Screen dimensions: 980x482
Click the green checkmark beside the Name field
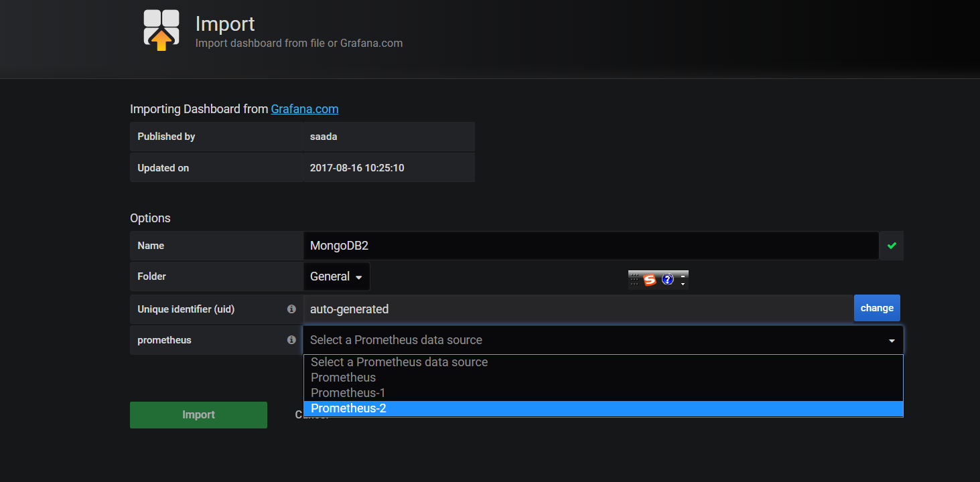[x=891, y=246]
